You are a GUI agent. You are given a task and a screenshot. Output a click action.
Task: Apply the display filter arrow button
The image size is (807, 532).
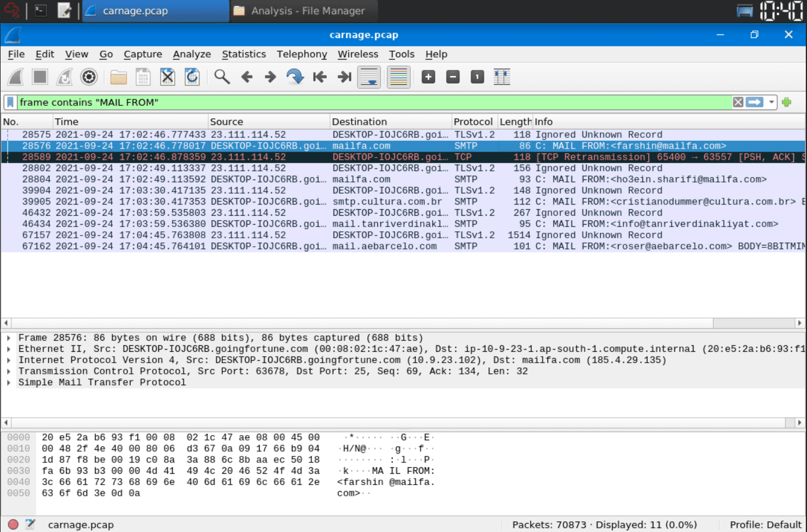tap(755, 102)
